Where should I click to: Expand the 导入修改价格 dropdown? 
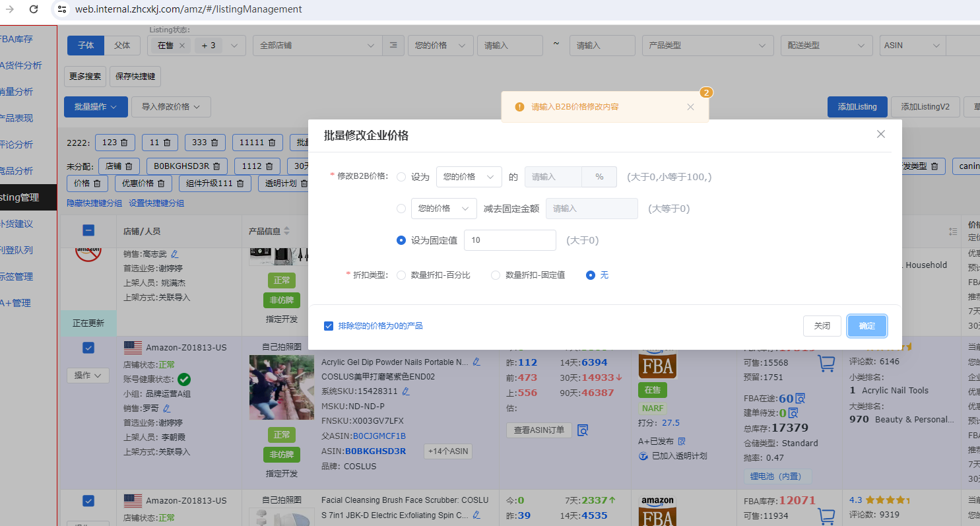coord(171,107)
